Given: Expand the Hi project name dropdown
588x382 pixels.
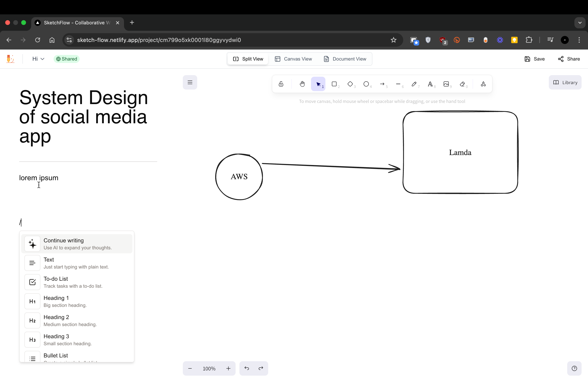Looking at the screenshot, I should click(x=38, y=59).
